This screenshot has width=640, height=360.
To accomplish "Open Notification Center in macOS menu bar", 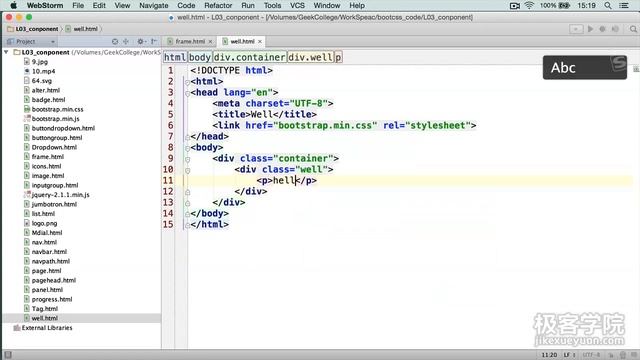I will coord(624,5).
